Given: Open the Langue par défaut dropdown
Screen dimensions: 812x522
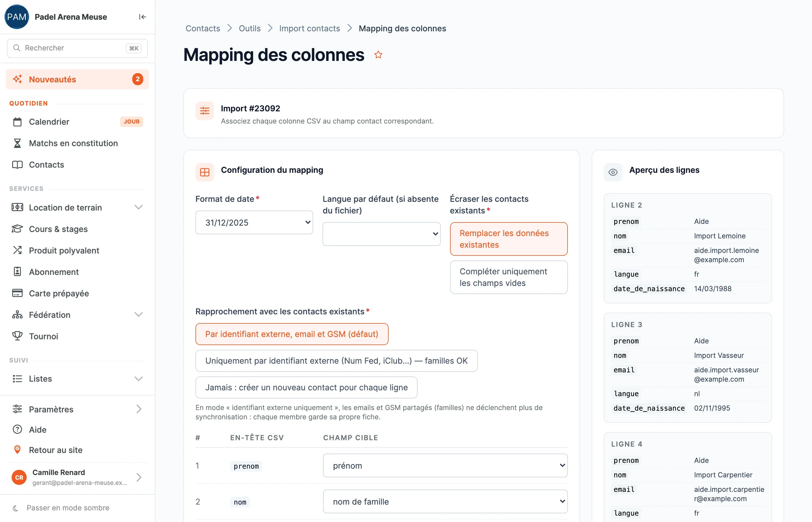Looking at the screenshot, I should coord(382,234).
